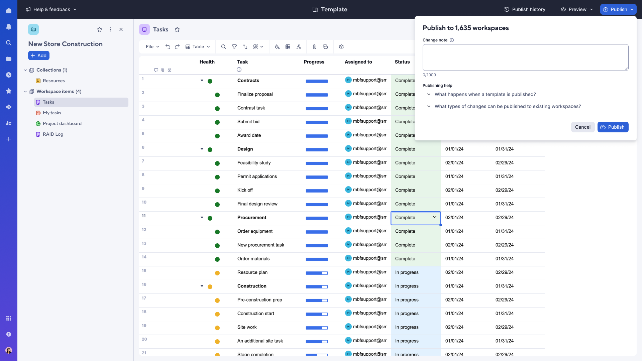Collapse the Workspace items section
The width and height of the screenshot is (644, 361).
[x=25, y=92]
